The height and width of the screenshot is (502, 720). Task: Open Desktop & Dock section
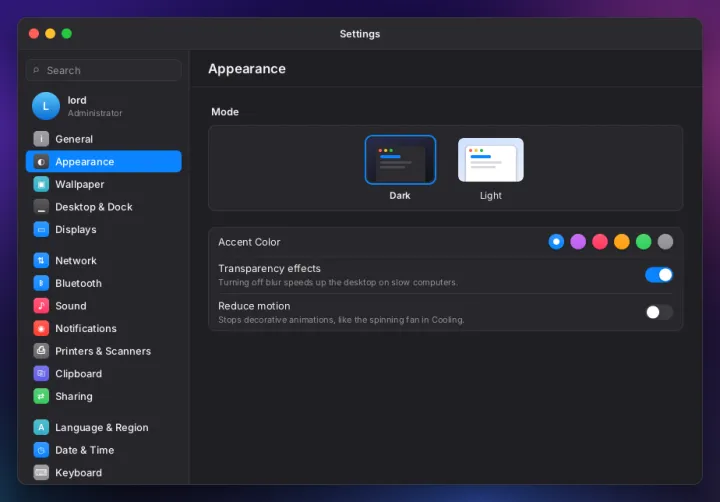point(104,207)
